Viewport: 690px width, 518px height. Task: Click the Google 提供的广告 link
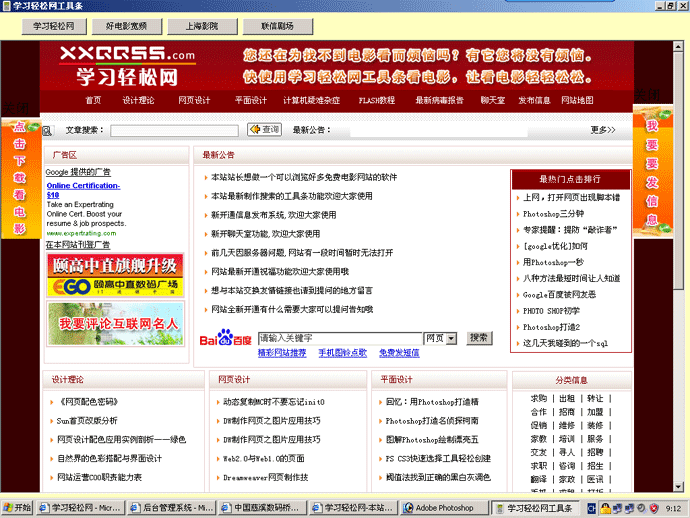pos(78,172)
